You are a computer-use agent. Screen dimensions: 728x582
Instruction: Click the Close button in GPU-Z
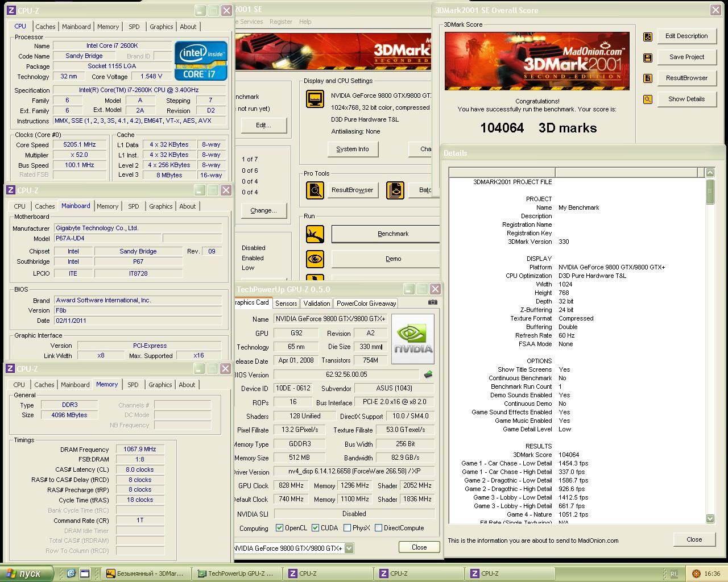pos(419,547)
